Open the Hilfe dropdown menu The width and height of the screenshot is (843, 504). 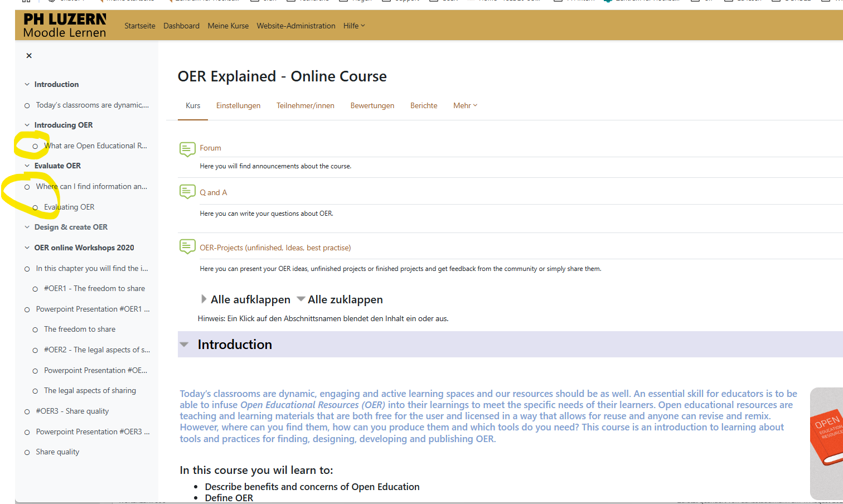354,26
